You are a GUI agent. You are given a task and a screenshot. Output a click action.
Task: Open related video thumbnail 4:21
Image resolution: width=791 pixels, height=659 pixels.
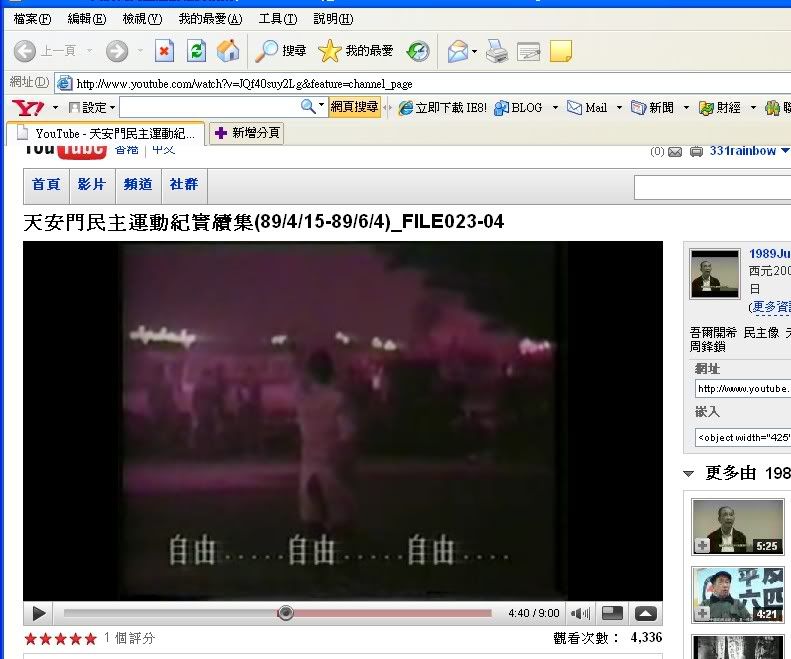738,594
